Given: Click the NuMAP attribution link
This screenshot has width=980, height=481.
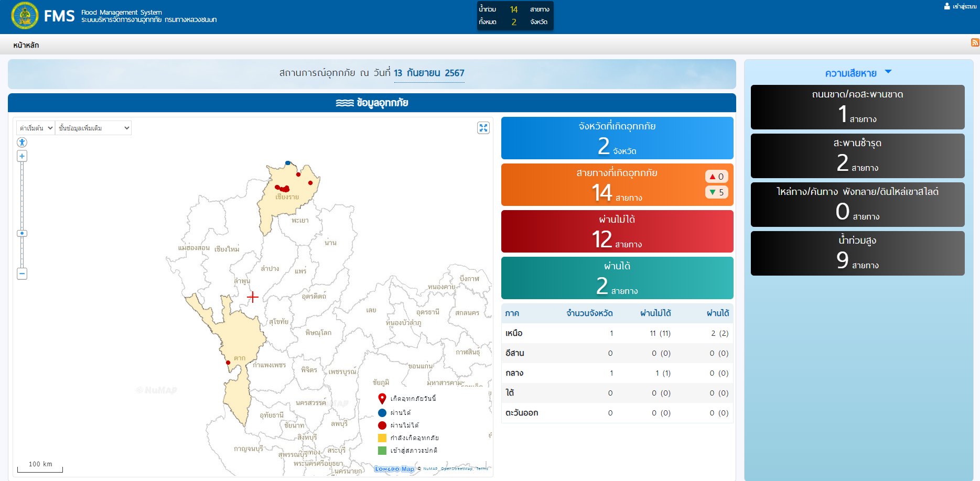Looking at the screenshot, I should point(430,469).
